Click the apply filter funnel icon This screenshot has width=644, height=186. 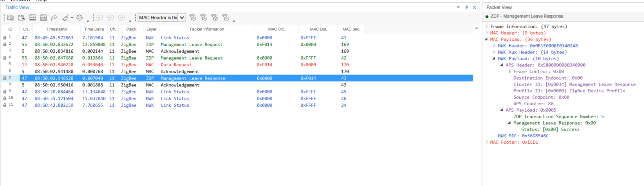[193, 18]
